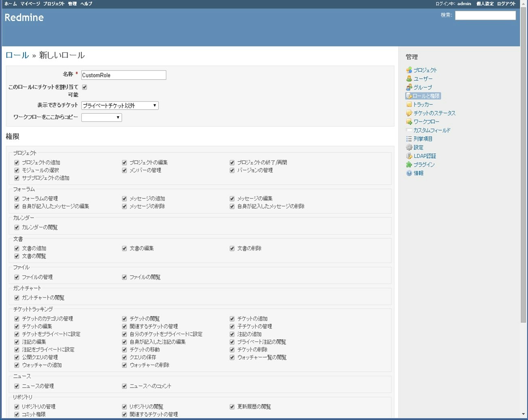Click admin username link

pos(464,4)
